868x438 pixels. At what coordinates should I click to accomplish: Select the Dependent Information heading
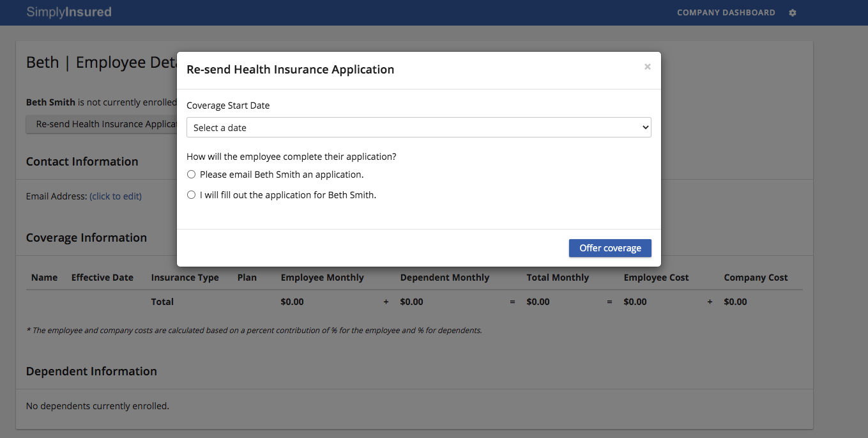91,371
